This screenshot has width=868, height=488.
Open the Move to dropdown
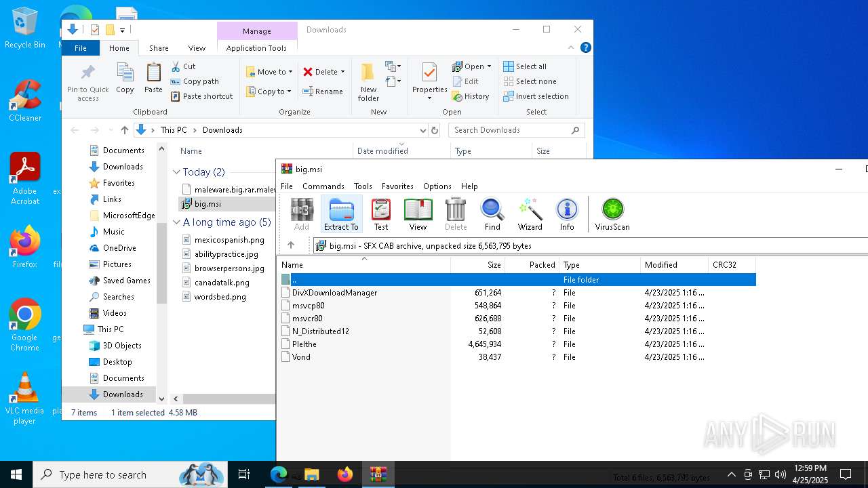(x=269, y=72)
